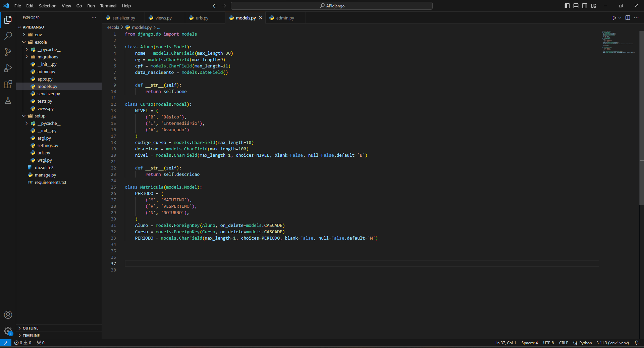Image resolution: width=644 pixels, height=348 pixels.
Task: Click the APIdjango command center search box
Action: (x=332, y=6)
